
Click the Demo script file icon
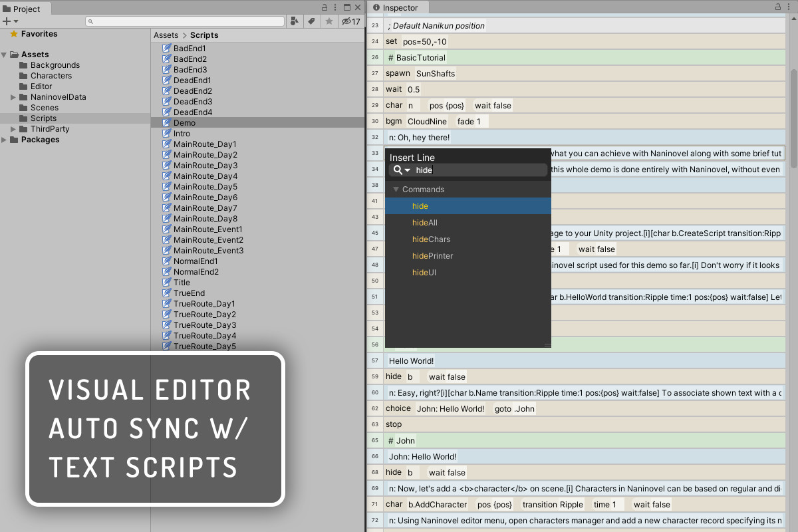167,123
